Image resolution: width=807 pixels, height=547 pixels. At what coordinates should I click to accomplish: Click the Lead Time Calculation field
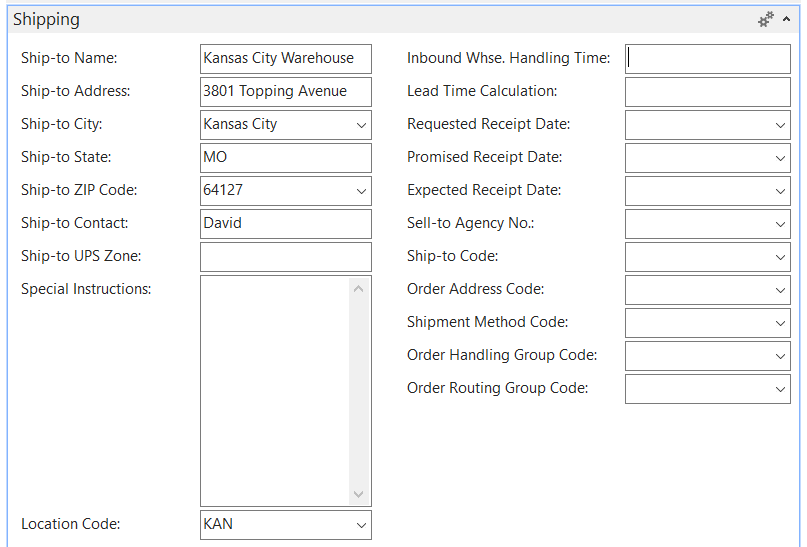click(707, 92)
